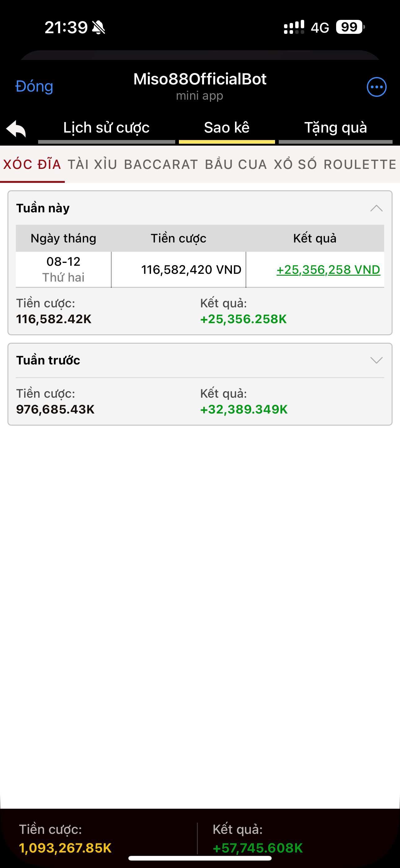Choose the BACCARAT game category
Image resolution: width=400 pixels, height=868 pixels.
[161, 165]
